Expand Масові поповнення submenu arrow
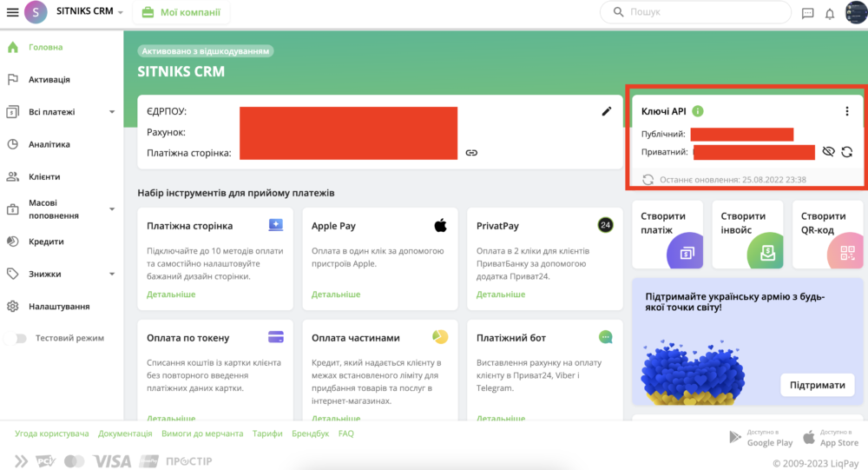 click(112, 209)
